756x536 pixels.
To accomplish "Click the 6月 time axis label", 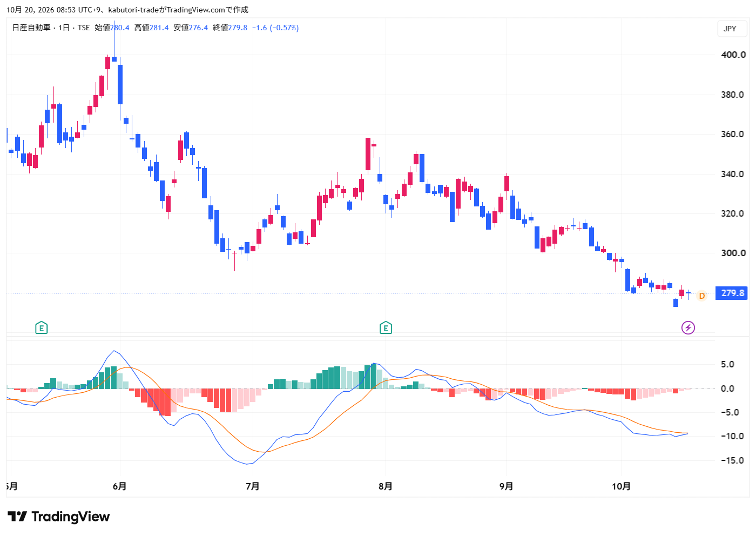I will pos(119,486).
